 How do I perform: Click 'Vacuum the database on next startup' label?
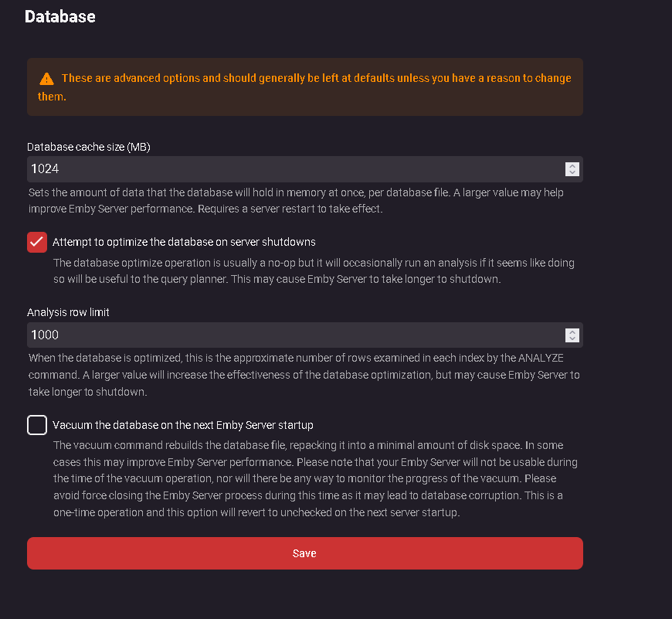pyautogui.click(x=182, y=425)
